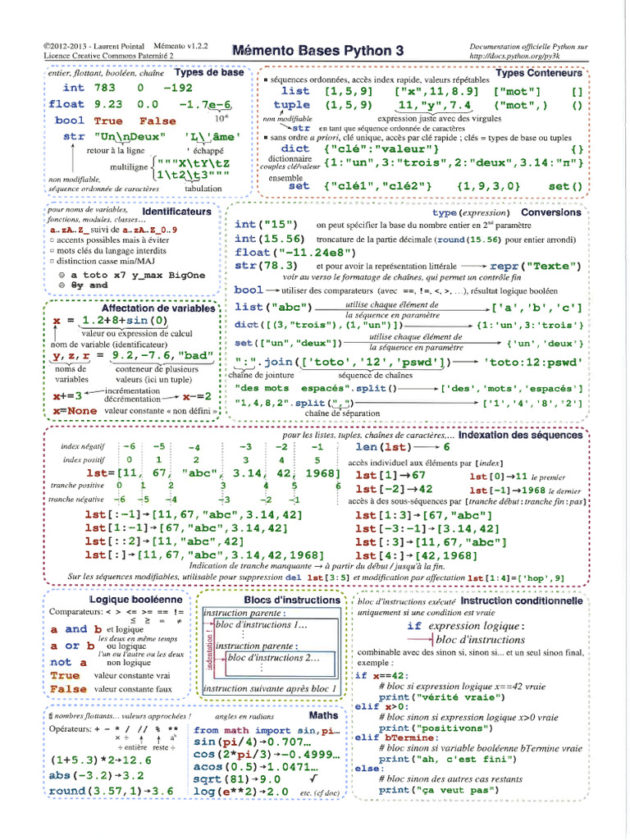Click the invalid identifiers "8y and" line

[x=89, y=285]
